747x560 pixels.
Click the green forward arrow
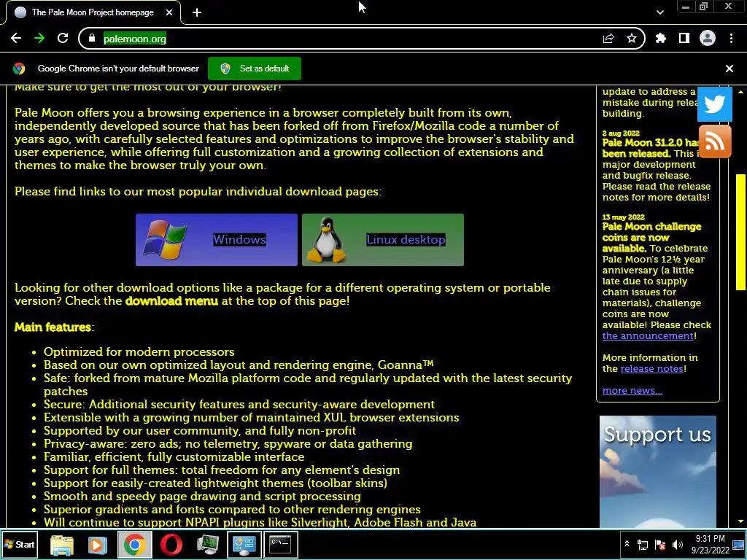[x=39, y=38]
